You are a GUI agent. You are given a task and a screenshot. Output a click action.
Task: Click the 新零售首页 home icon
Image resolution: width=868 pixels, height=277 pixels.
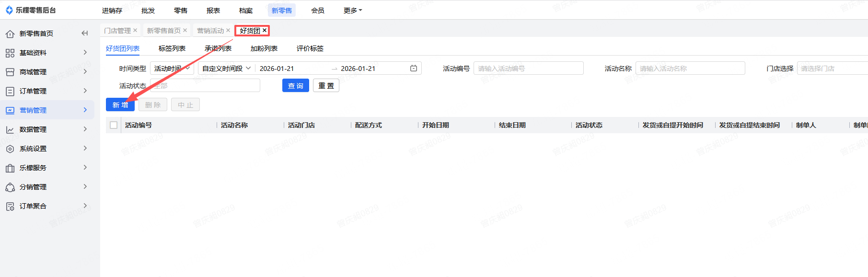[10, 34]
